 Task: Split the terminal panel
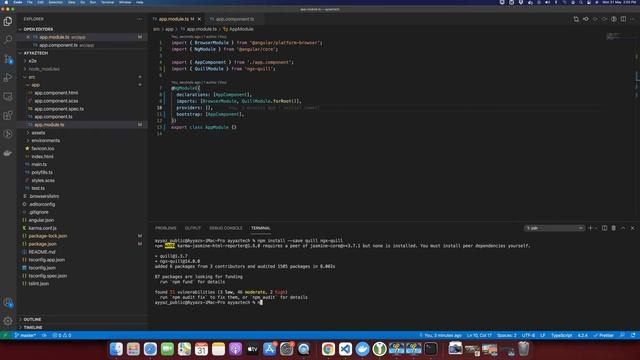click(604, 228)
